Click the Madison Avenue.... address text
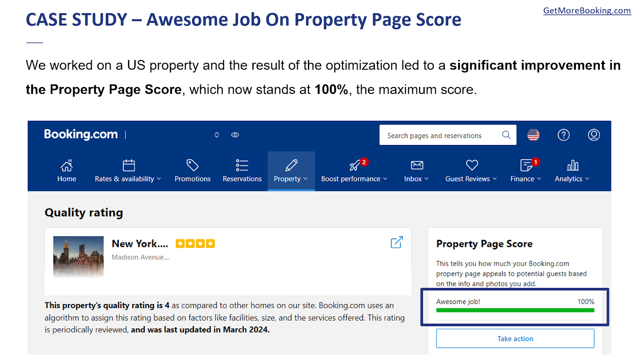This screenshot has width=644, height=362. (x=141, y=257)
